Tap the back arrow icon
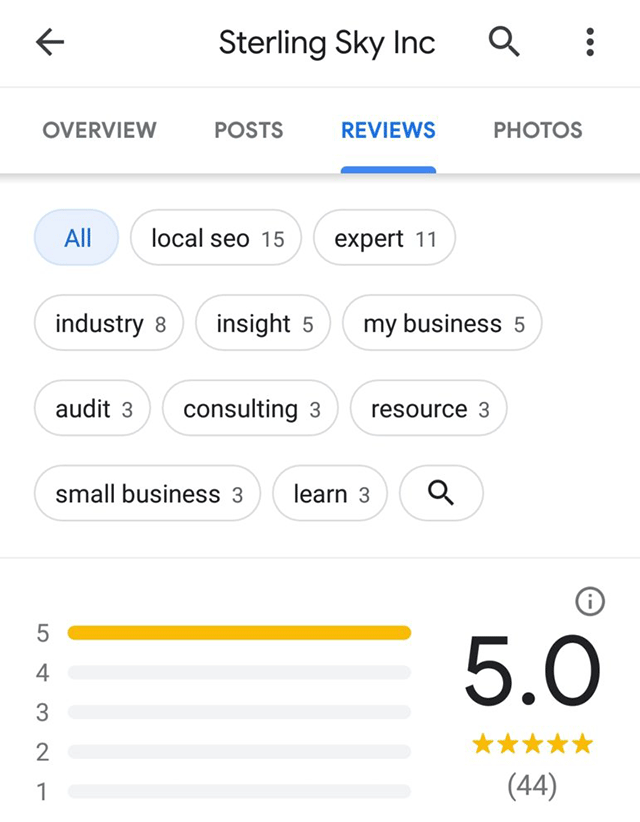Image resolution: width=640 pixels, height=822 pixels. click(x=49, y=42)
